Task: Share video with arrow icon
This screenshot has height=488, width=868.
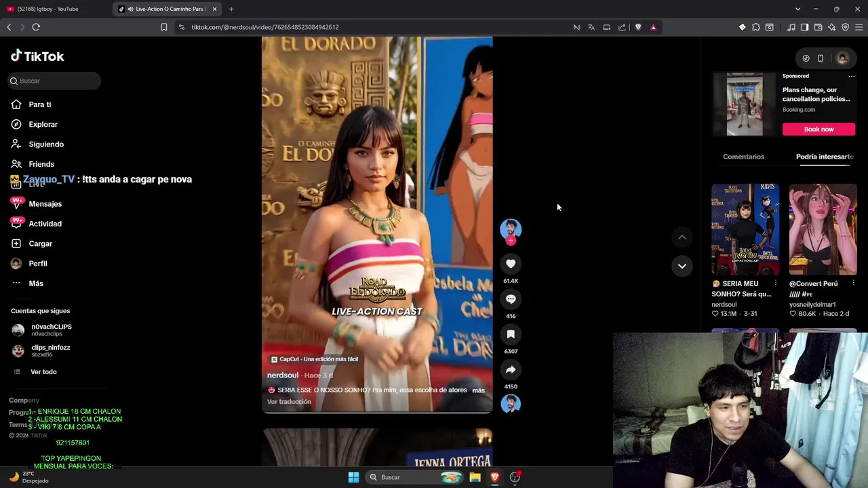Action: coord(511,369)
